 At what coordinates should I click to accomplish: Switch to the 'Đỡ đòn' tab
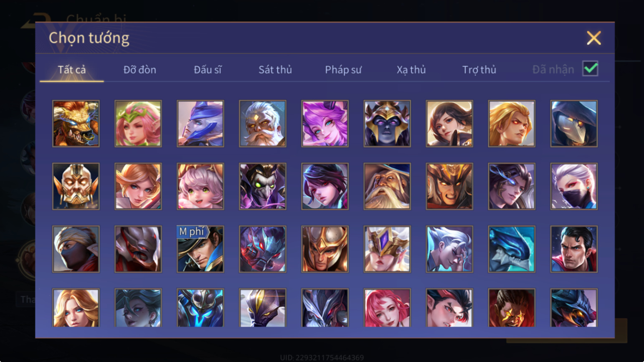pos(140,70)
